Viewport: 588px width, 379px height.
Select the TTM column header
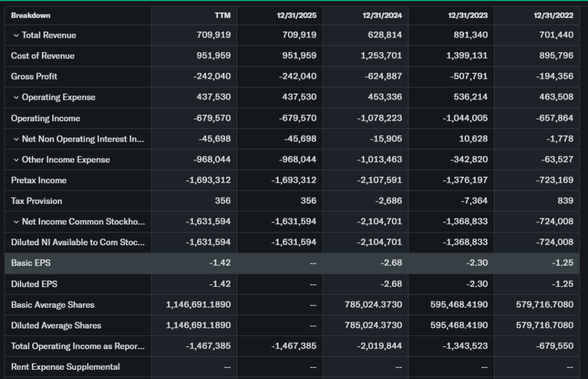[222, 16]
